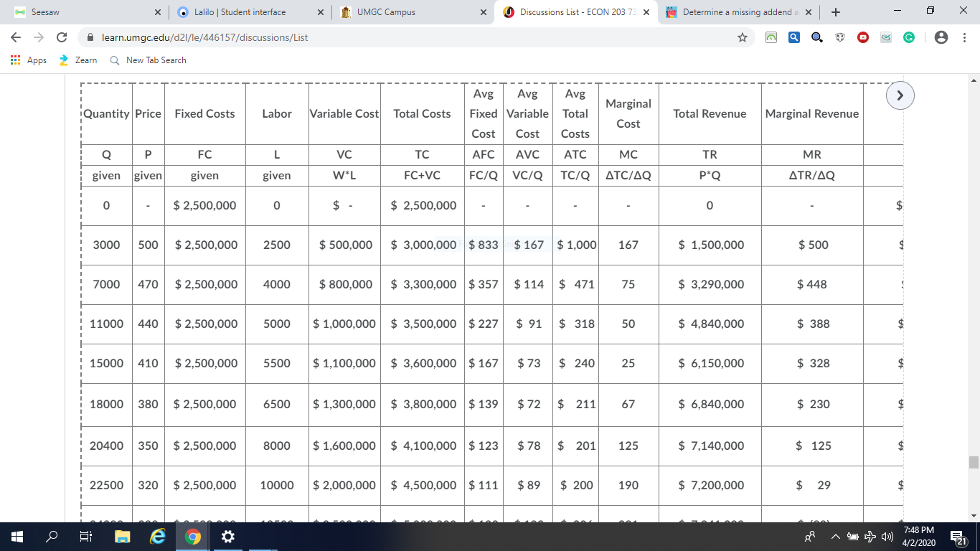This screenshot has height=551, width=980.
Task: Click the battery tray icon
Action: point(854,536)
